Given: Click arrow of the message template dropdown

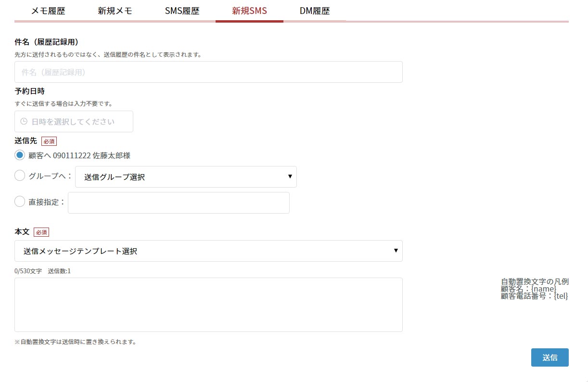Looking at the screenshot, I should pyautogui.click(x=396, y=251).
